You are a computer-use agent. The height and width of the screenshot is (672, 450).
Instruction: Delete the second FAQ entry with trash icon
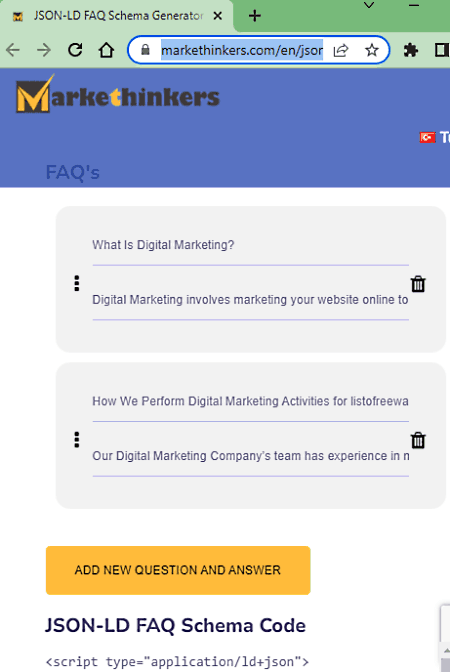[418, 440]
